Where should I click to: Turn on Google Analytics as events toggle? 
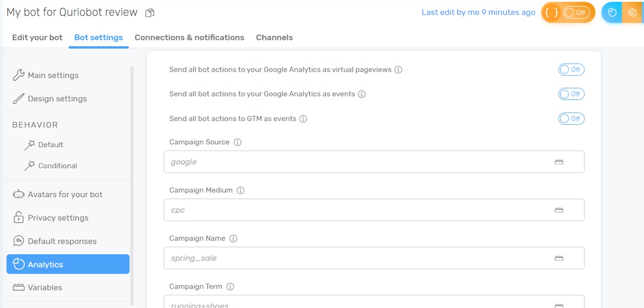pyautogui.click(x=571, y=94)
